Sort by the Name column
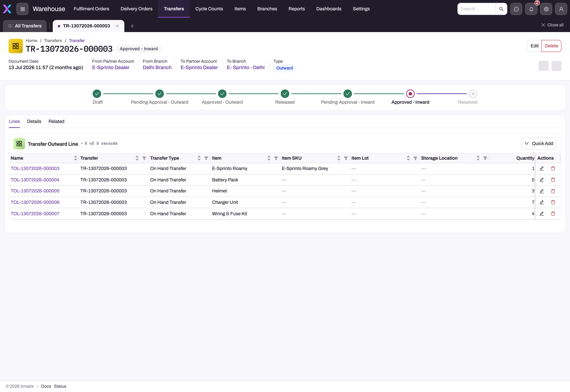Viewport: 570px width, 392px height. [x=75, y=158]
